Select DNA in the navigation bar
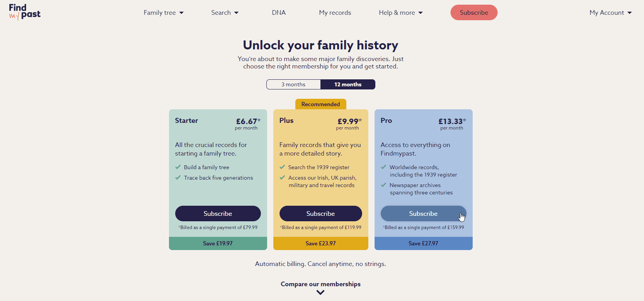 pyautogui.click(x=279, y=12)
